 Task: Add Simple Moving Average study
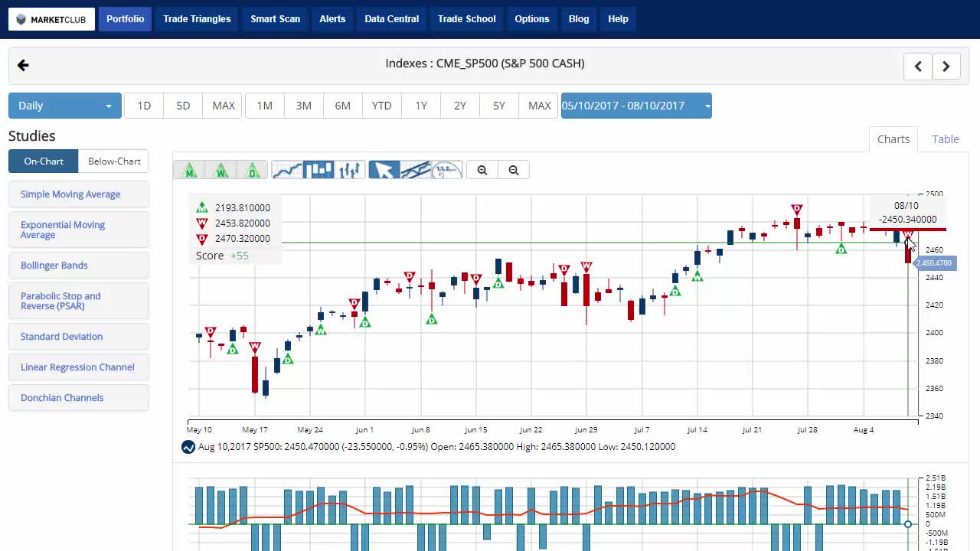pyautogui.click(x=79, y=194)
